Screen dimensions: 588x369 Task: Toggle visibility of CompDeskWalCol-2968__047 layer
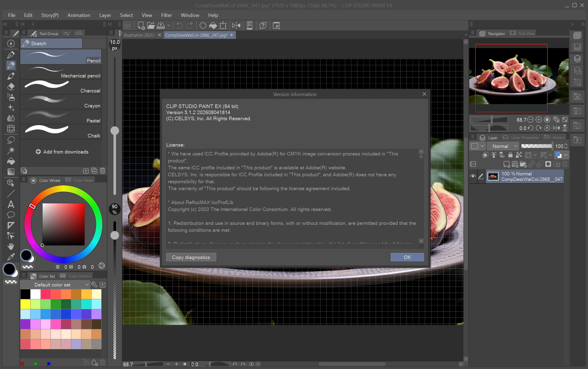(473, 176)
